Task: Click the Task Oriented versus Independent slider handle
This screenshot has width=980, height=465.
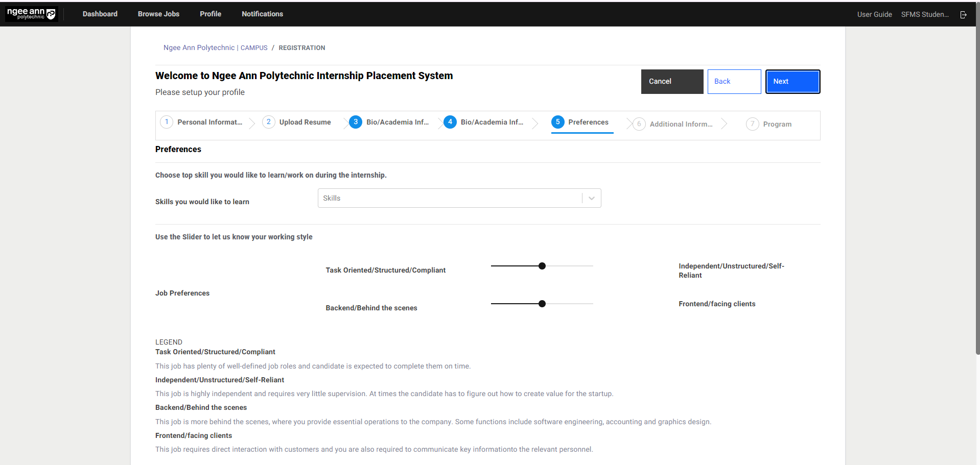Action: pyautogui.click(x=542, y=266)
